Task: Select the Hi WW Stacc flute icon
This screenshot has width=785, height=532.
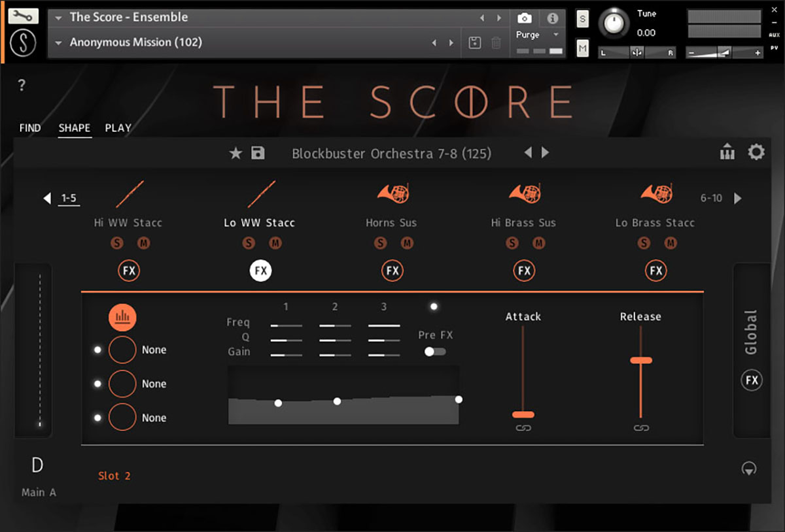Action: coord(129,194)
